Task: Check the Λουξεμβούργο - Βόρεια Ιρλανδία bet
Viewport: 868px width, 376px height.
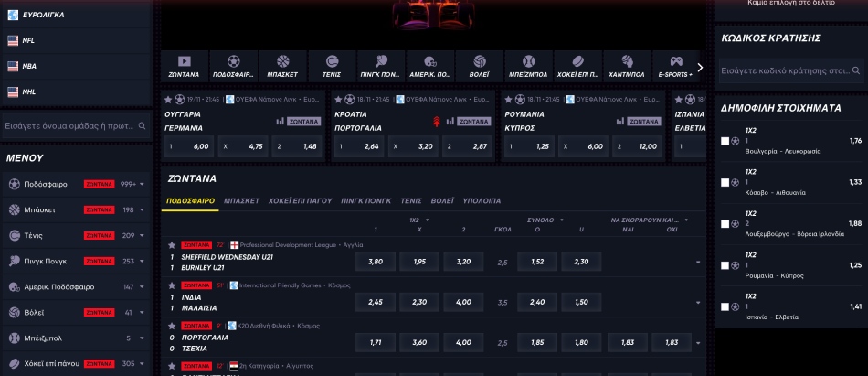Action: point(725,224)
